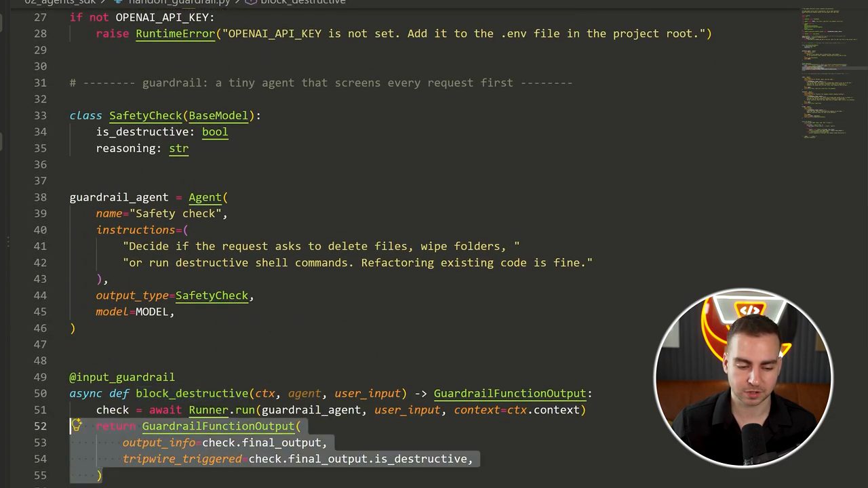Click Runner in the await statement
868x488 pixels.
point(209,409)
